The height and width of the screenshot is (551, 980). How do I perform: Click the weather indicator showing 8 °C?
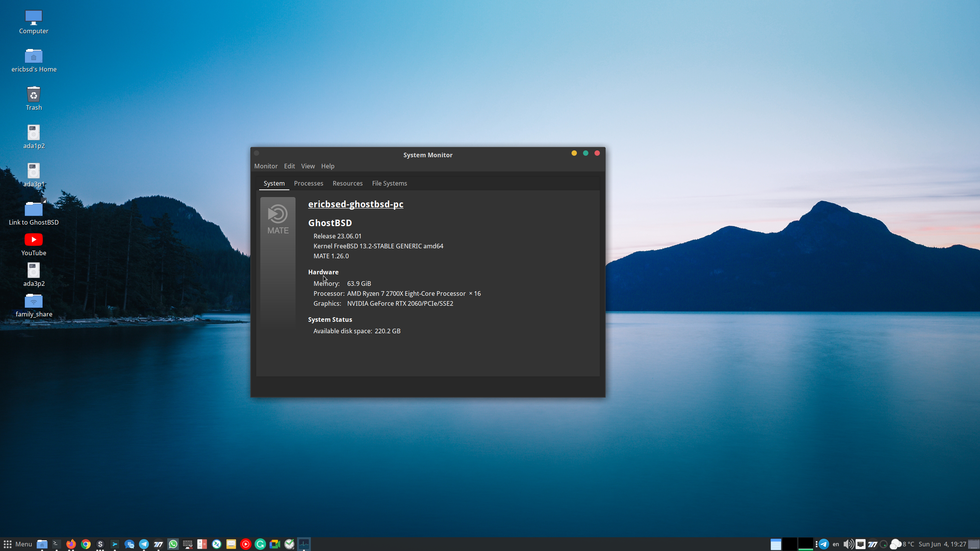pyautogui.click(x=902, y=544)
